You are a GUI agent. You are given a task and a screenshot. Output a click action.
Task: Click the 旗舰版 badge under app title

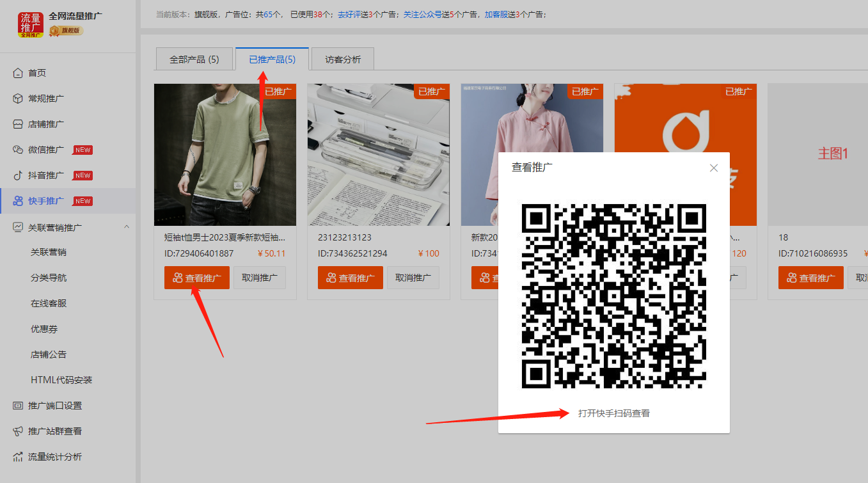[67, 30]
